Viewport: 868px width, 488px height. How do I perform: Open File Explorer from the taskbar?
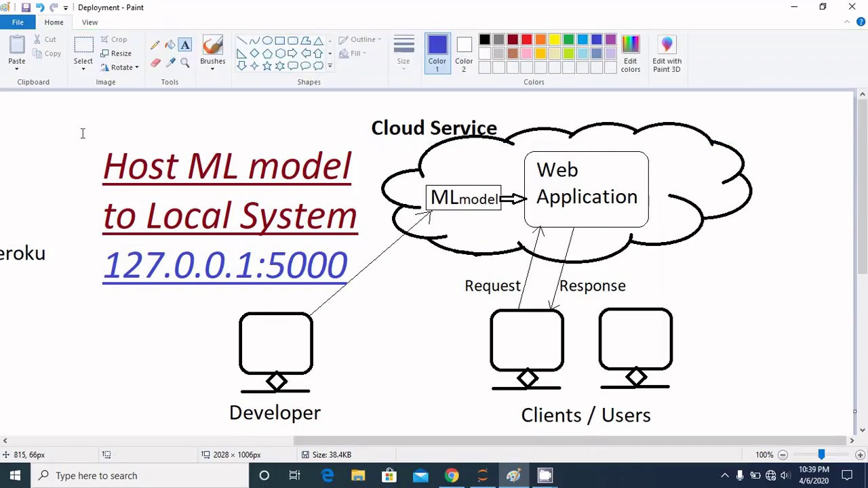click(358, 476)
